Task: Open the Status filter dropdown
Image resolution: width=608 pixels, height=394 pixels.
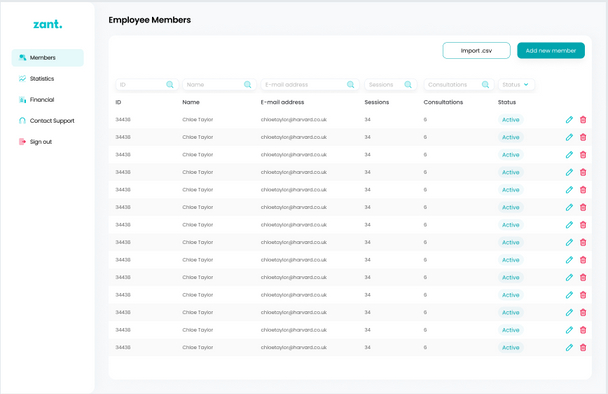Action: pos(516,85)
